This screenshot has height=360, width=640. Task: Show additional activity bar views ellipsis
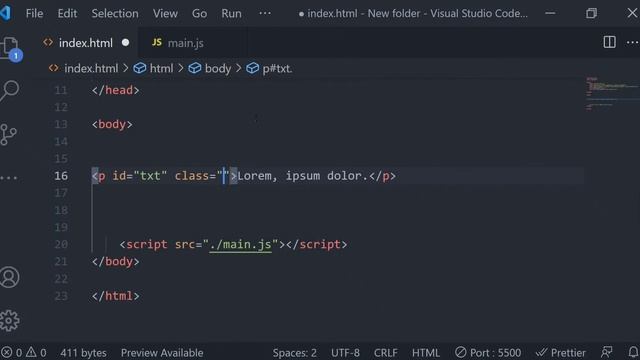[x=9, y=178]
